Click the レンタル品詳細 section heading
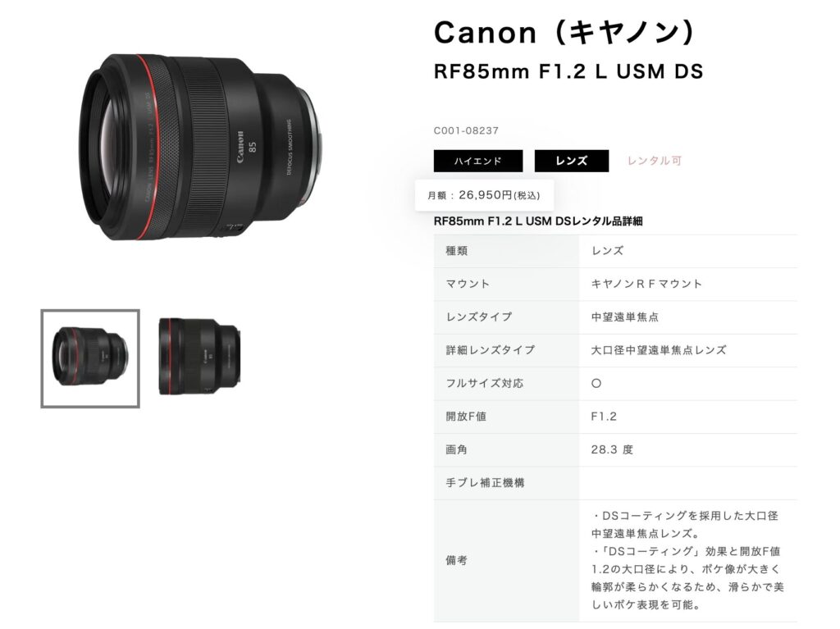This screenshot has width=840, height=629. point(538,221)
